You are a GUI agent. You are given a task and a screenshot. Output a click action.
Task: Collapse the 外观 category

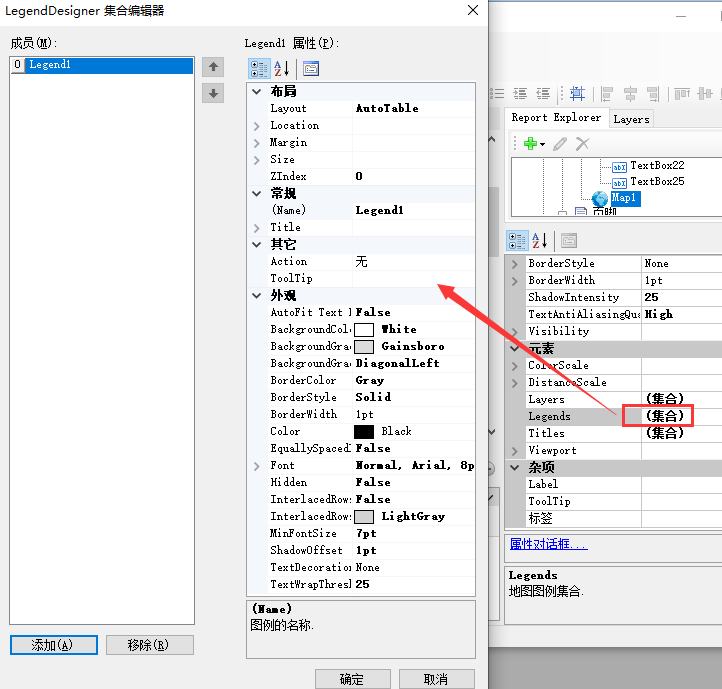tap(256, 296)
